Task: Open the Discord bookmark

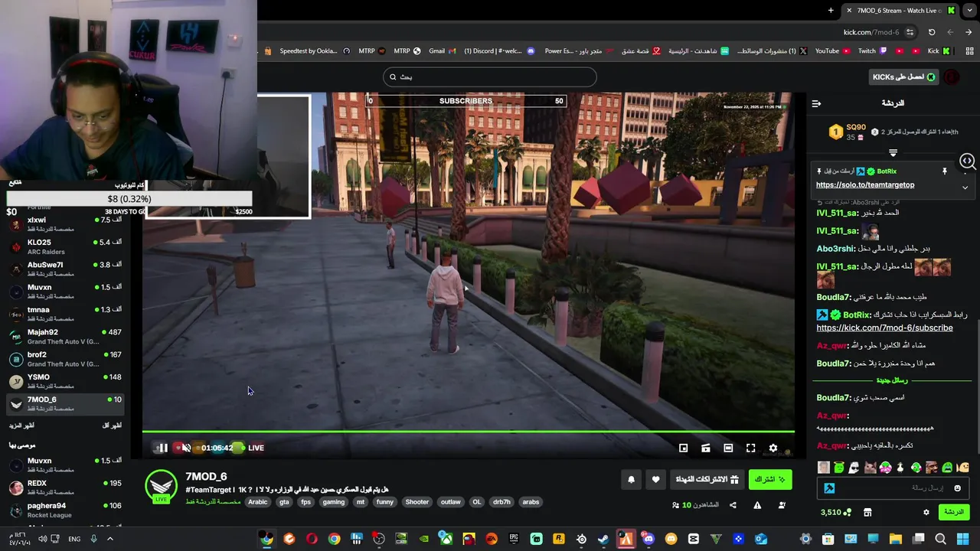Action: [499, 51]
